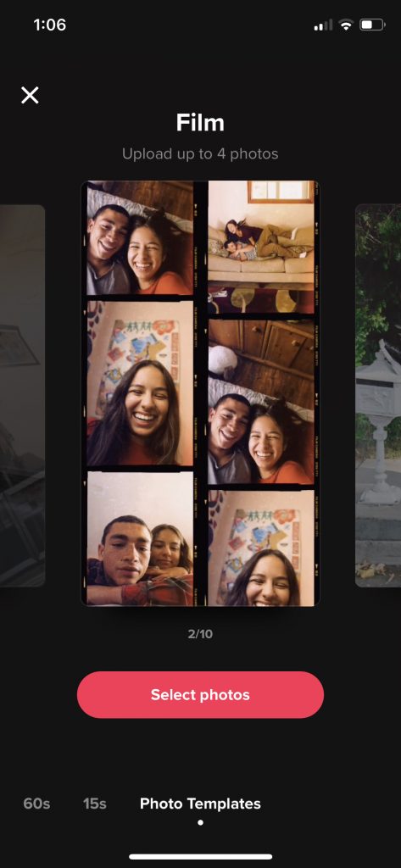Tap the couch photo frame at top right
Image resolution: width=401 pixels, height=868 pixels.
pyautogui.click(x=261, y=248)
